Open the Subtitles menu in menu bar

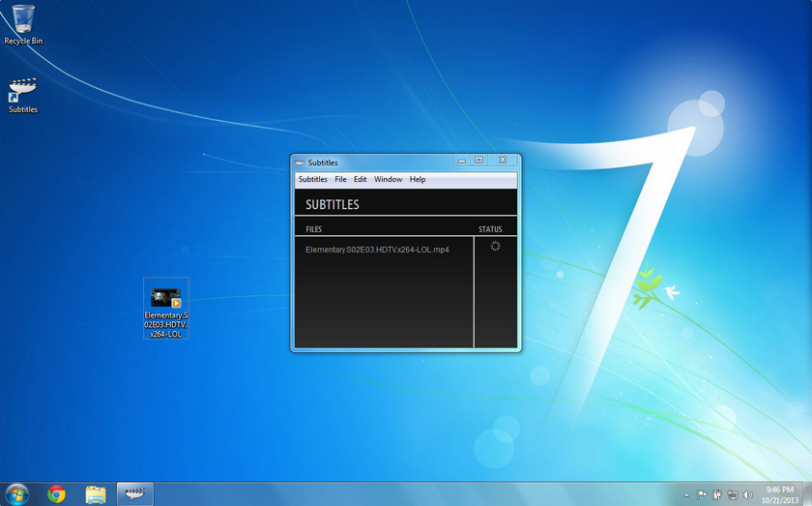(x=312, y=180)
